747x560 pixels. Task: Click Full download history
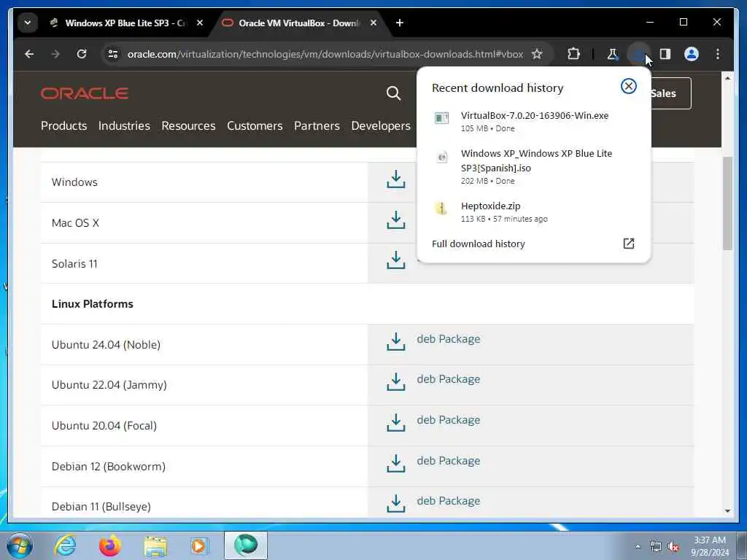[x=479, y=244]
